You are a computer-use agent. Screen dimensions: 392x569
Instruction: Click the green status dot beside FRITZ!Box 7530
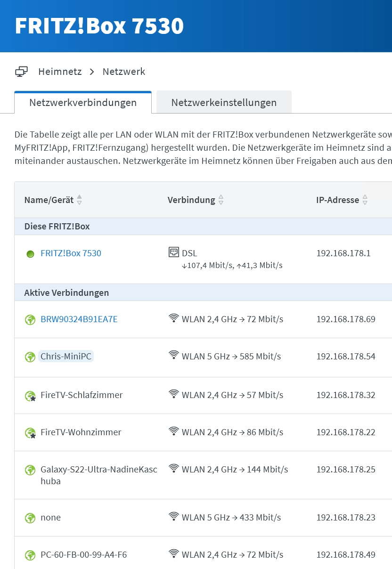pos(31,254)
